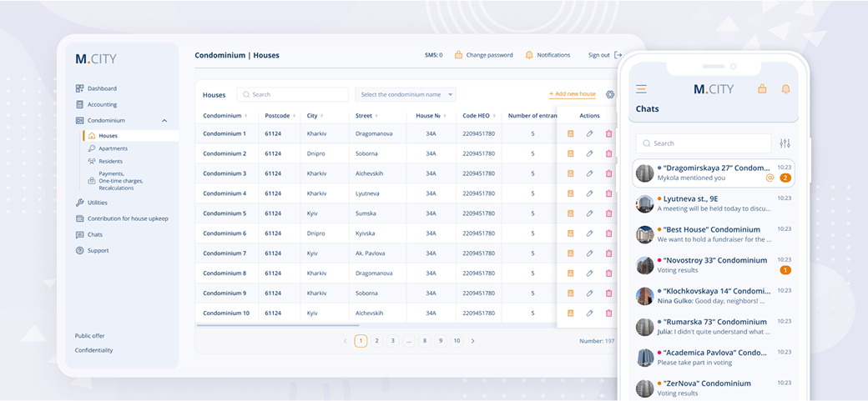Open chat filter settings icon on mobile
The image size is (868, 401).
pyautogui.click(x=785, y=143)
